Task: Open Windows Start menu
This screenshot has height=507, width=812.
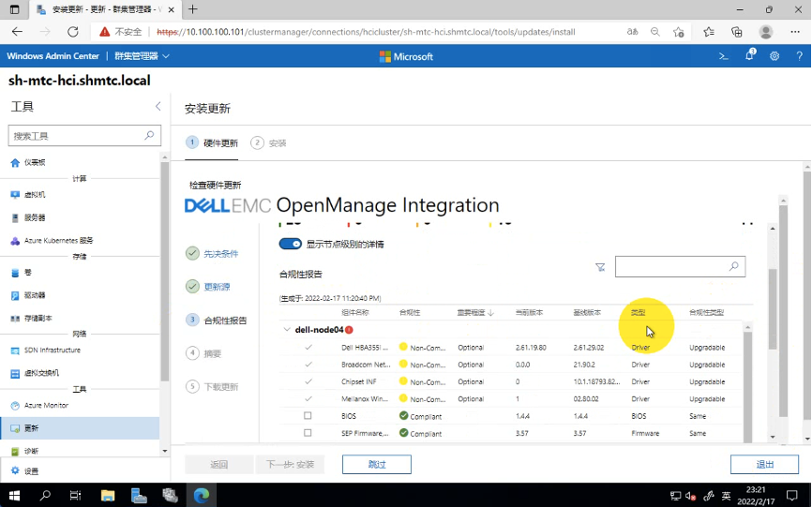Action: coord(14,496)
